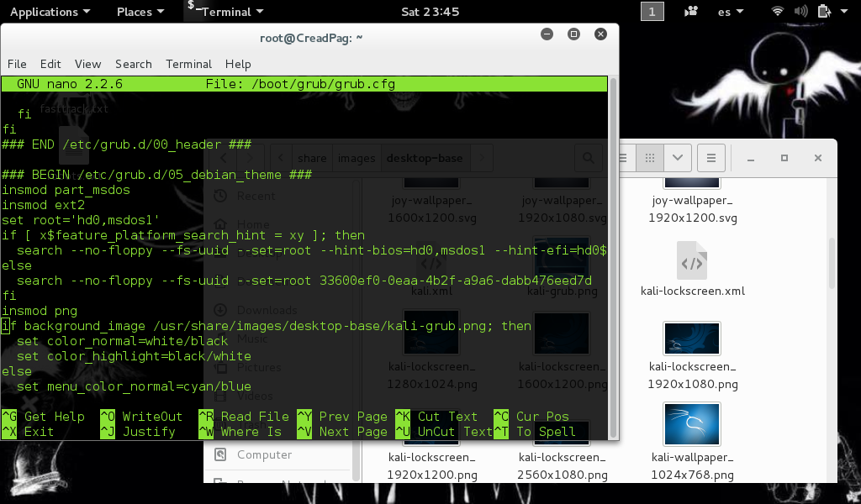This screenshot has width=861, height=504.
Task: Click the images breadcrumb in the path bar
Action: (x=357, y=158)
